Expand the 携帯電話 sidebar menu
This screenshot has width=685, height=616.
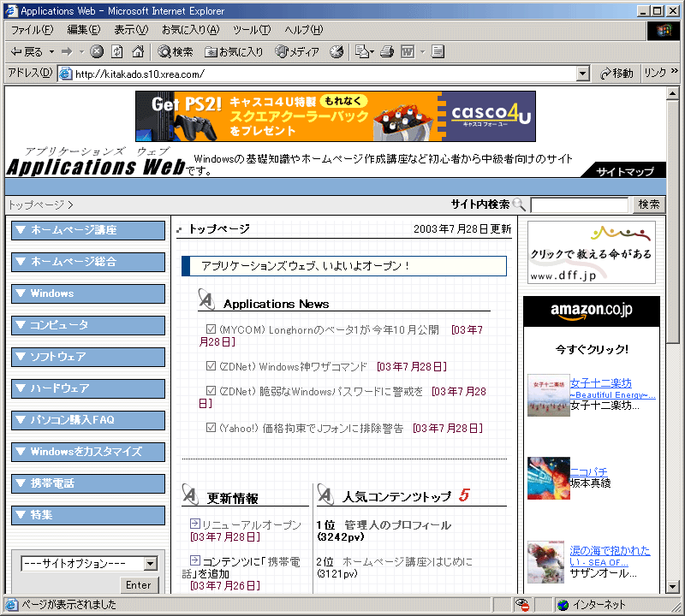88,483
